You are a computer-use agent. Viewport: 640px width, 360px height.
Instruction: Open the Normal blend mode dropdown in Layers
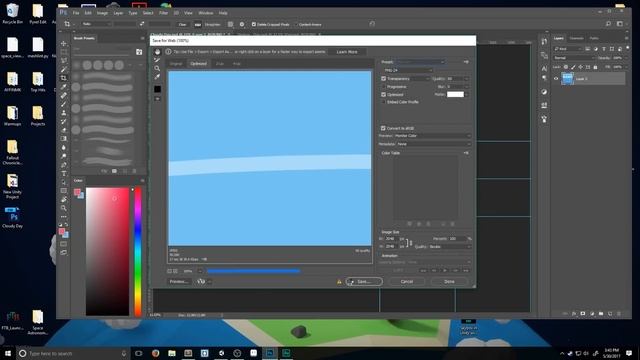[574, 58]
